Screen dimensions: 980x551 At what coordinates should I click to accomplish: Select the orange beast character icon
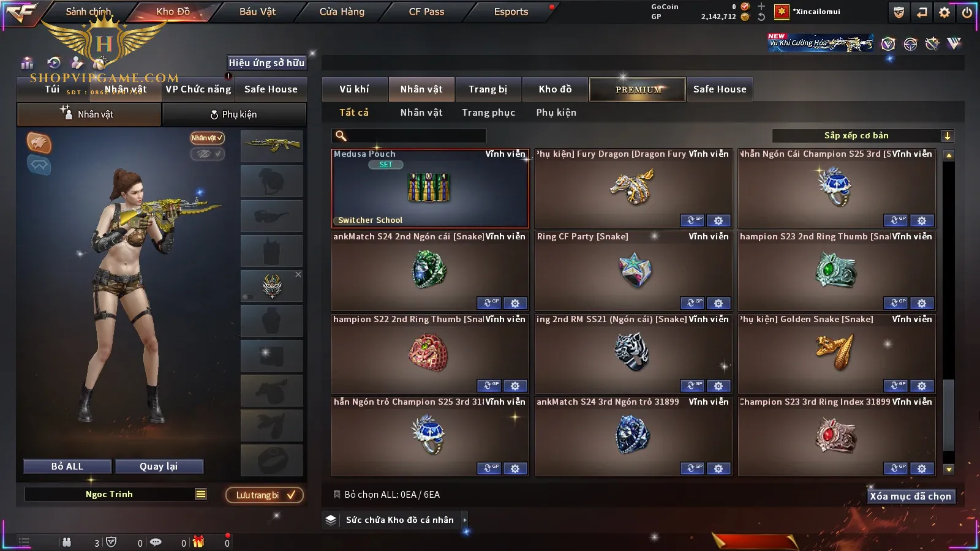39,143
